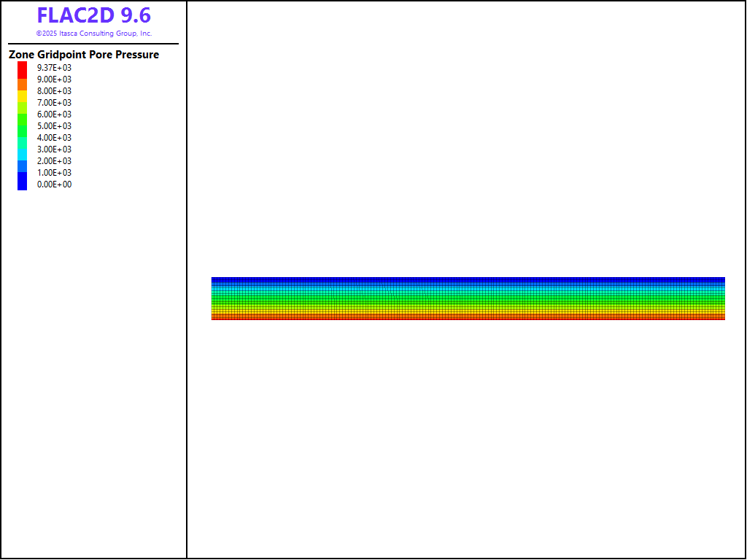This screenshot has height=560, width=747.
Task: Click the 2.00E+03 legend label
Action: point(55,161)
